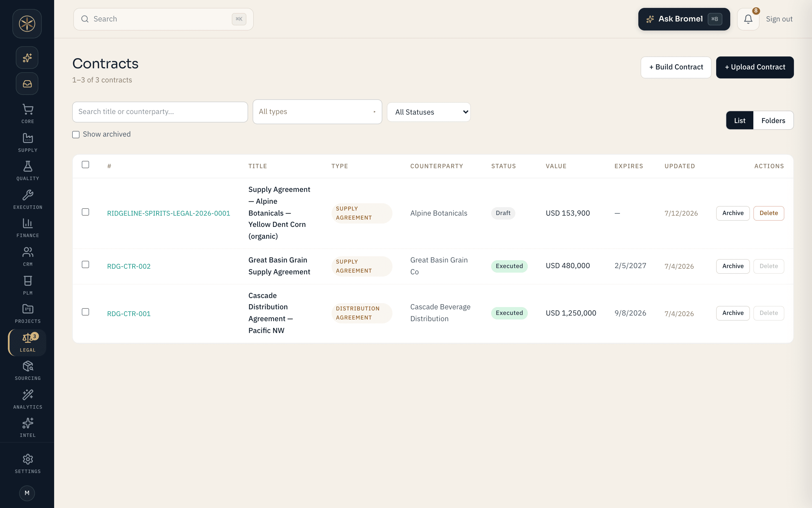This screenshot has width=812, height=508.
Task: Open notifications bell with 8 badge
Action: (748, 19)
